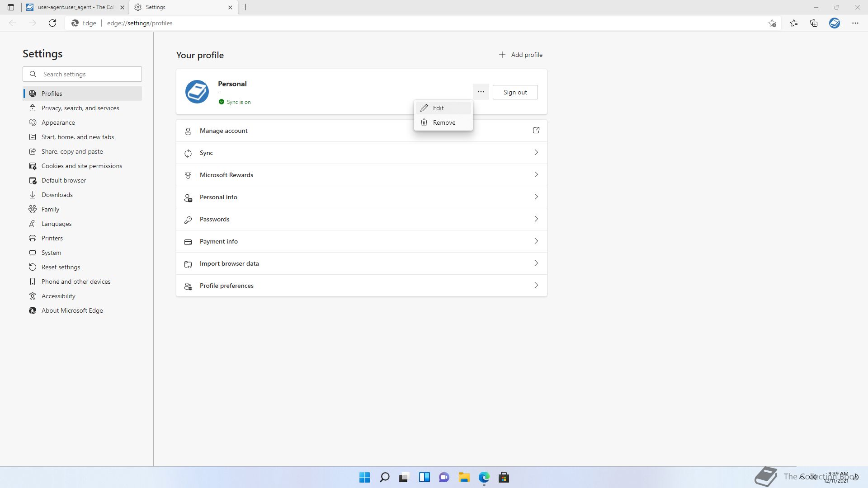Expand the Microsoft Rewards chevron
Viewport: 868px width, 488px height.
tap(536, 174)
